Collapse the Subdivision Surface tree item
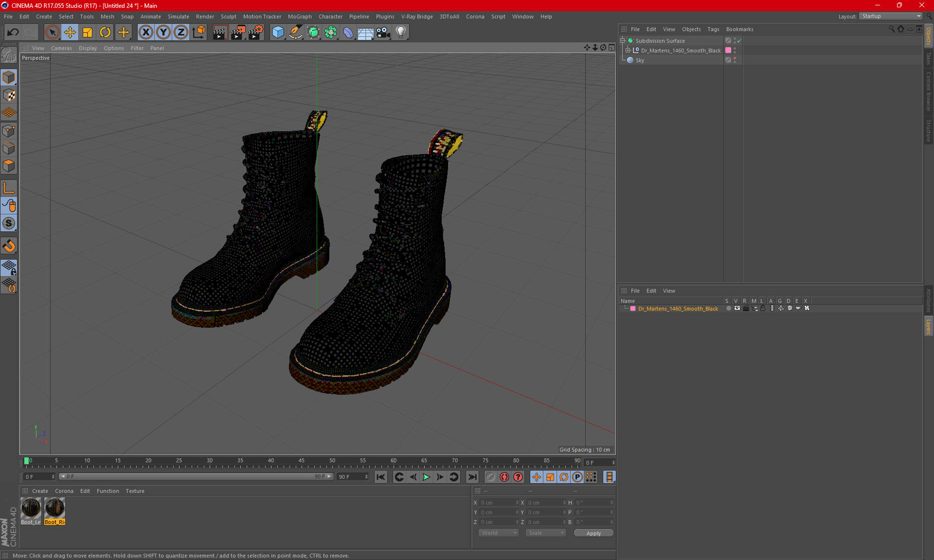The image size is (934, 560). tap(622, 41)
